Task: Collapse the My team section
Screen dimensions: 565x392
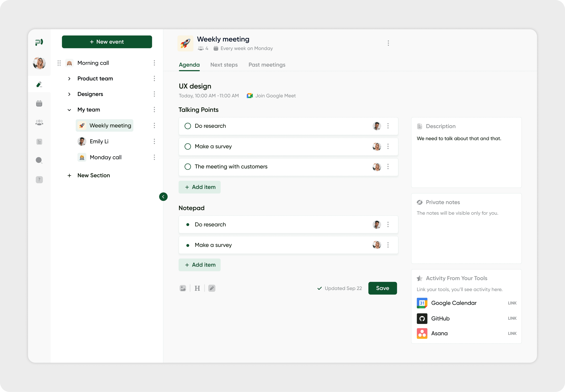Action: click(x=69, y=110)
